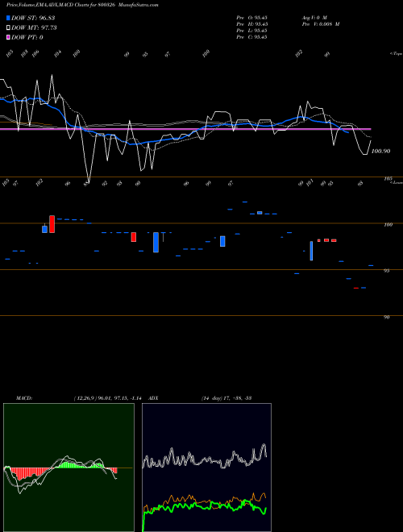
Task: Select the chart title text mentioning MunafaSutra.com
Action: point(82,5)
